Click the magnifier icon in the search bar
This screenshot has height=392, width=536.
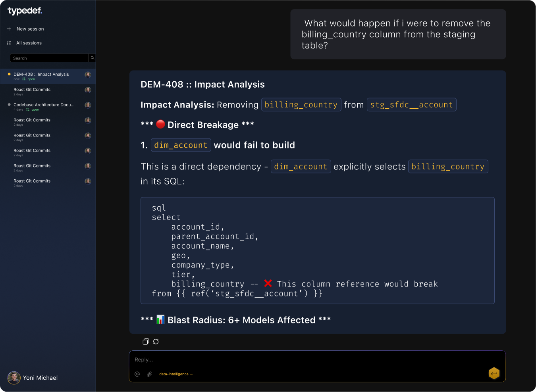click(92, 58)
